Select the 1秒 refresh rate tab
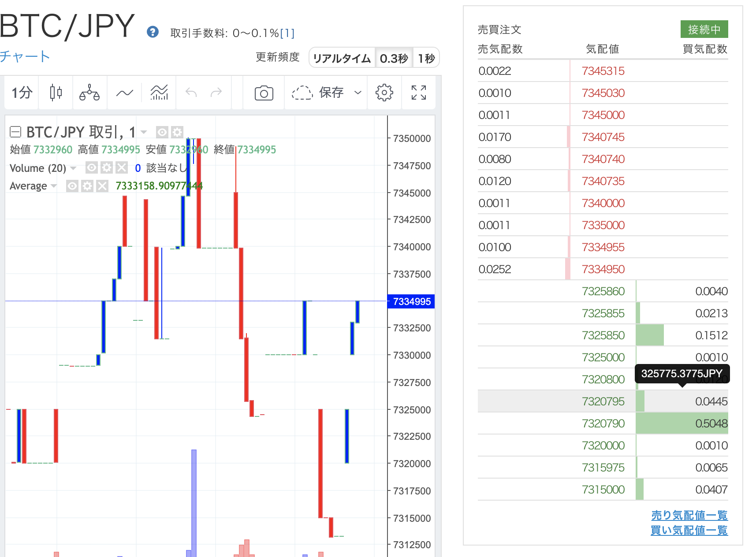Screen dimensions: 756x557 point(426,57)
